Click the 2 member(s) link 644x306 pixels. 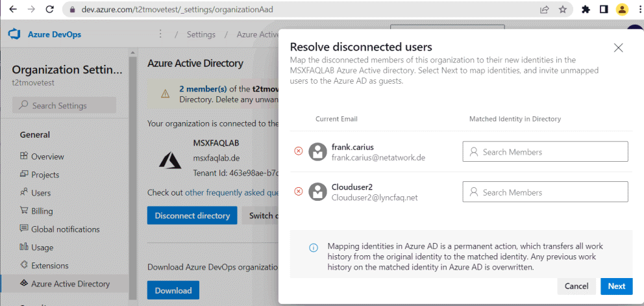203,88
